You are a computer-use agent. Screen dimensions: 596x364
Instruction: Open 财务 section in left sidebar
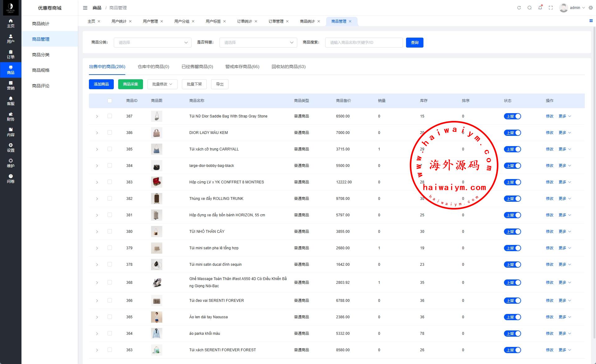click(11, 117)
